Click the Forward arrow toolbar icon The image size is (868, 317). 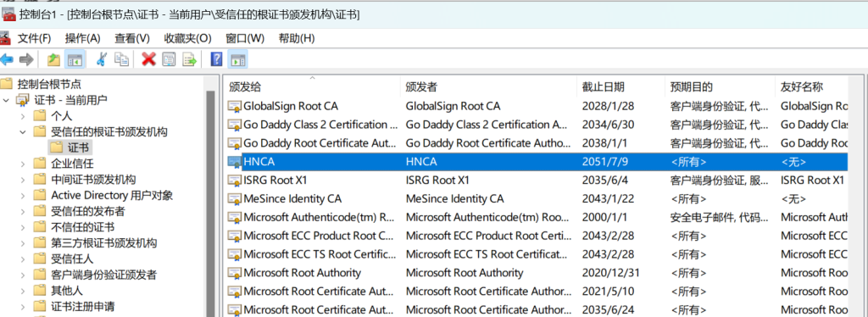pyautogui.click(x=26, y=59)
